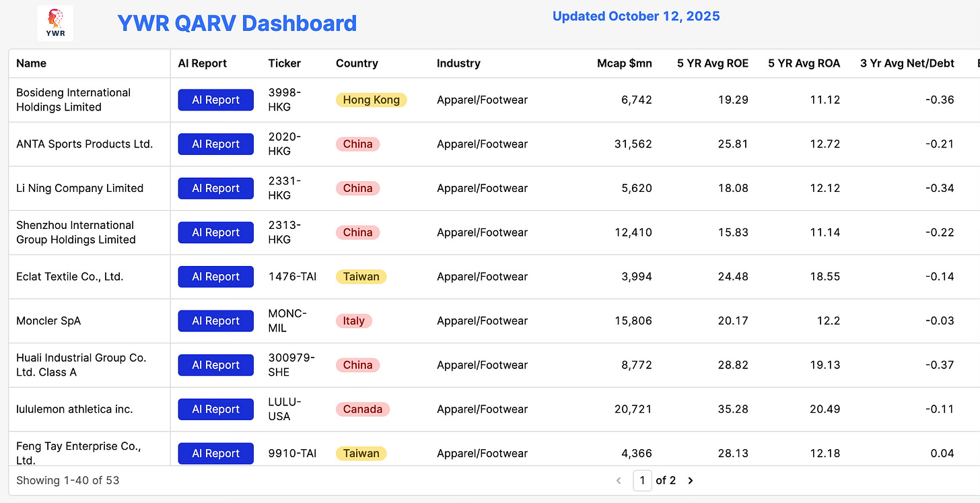Click the Hong Kong country tag
This screenshot has width=980, height=503.
coord(371,100)
